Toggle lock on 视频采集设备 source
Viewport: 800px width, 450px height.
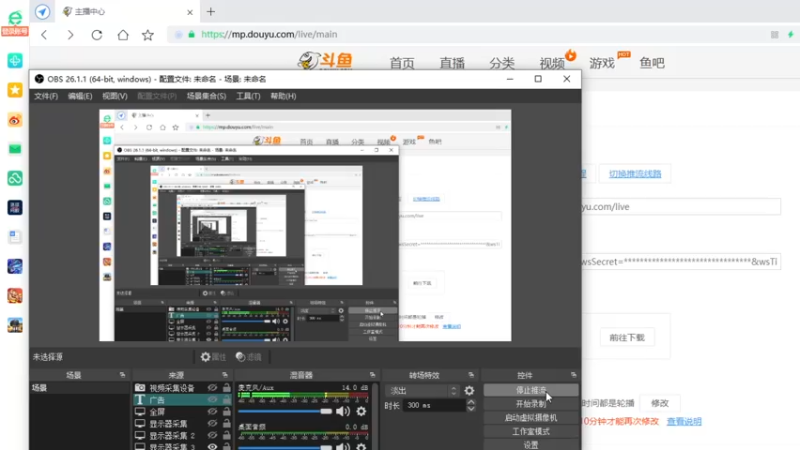pyautogui.click(x=227, y=388)
